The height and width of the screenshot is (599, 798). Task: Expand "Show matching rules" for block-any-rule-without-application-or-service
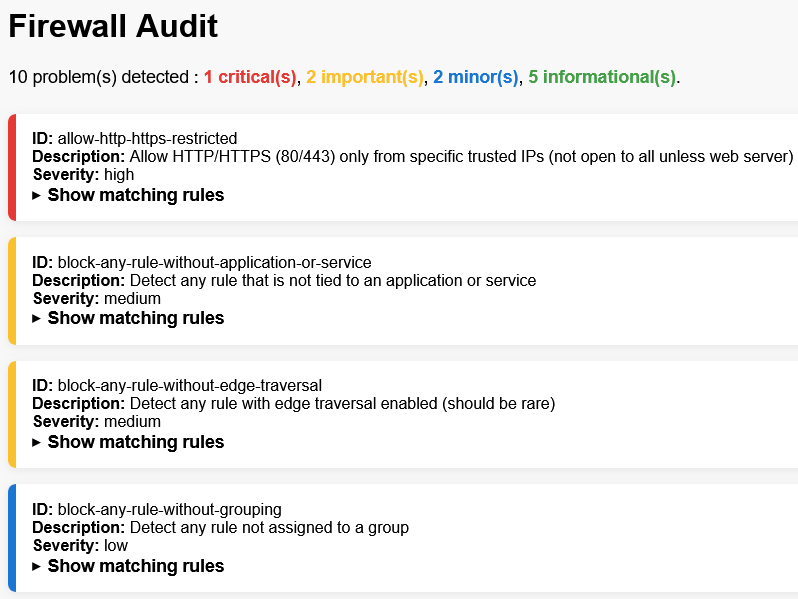tap(135, 318)
